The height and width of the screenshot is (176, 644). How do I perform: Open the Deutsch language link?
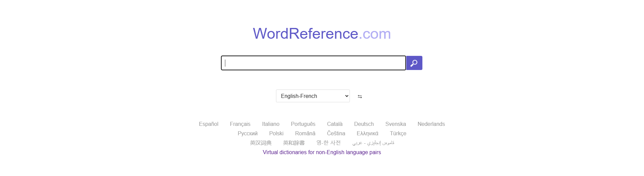(x=364, y=124)
